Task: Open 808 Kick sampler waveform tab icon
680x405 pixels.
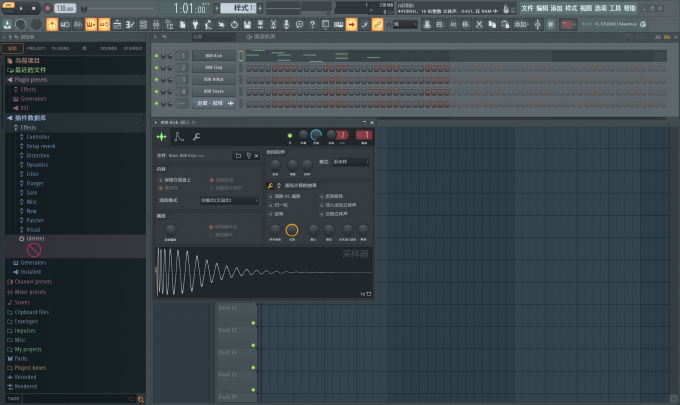Action: pos(161,137)
